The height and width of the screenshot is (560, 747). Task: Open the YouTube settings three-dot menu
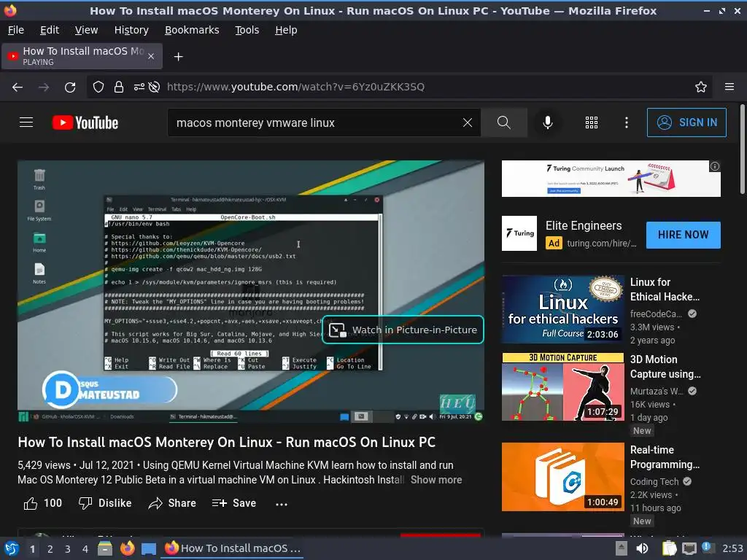point(627,122)
